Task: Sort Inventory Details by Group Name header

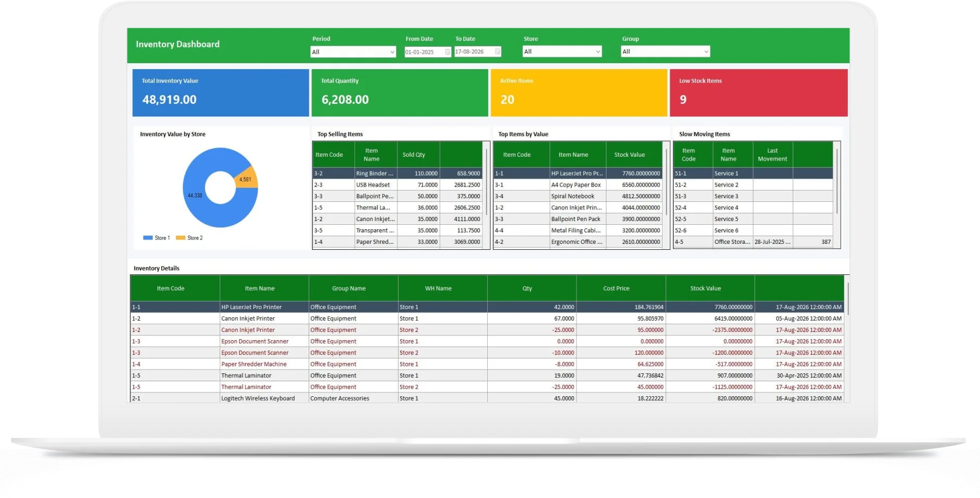Action: pos(353,288)
